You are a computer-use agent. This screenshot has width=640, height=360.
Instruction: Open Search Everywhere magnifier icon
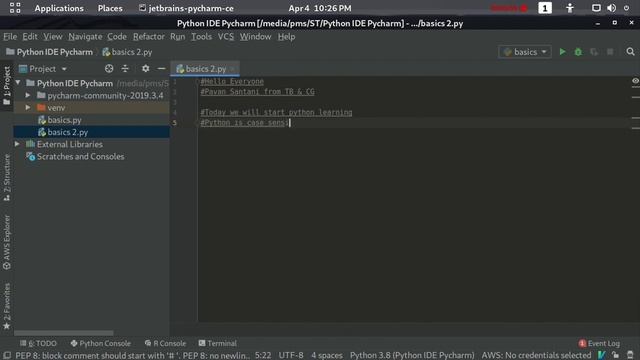point(630,52)
